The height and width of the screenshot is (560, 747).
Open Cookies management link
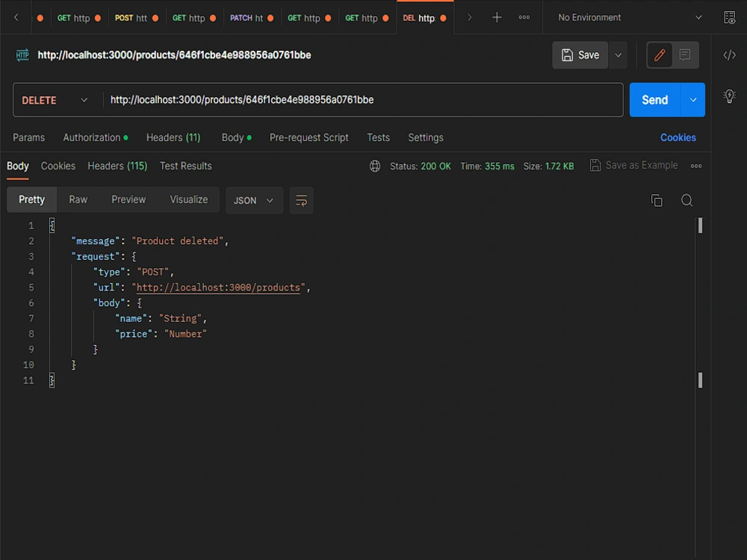click(x=678, y=137)
